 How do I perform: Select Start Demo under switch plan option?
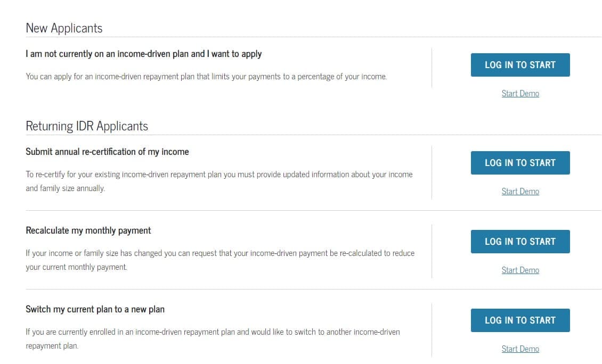click(520, 349)
